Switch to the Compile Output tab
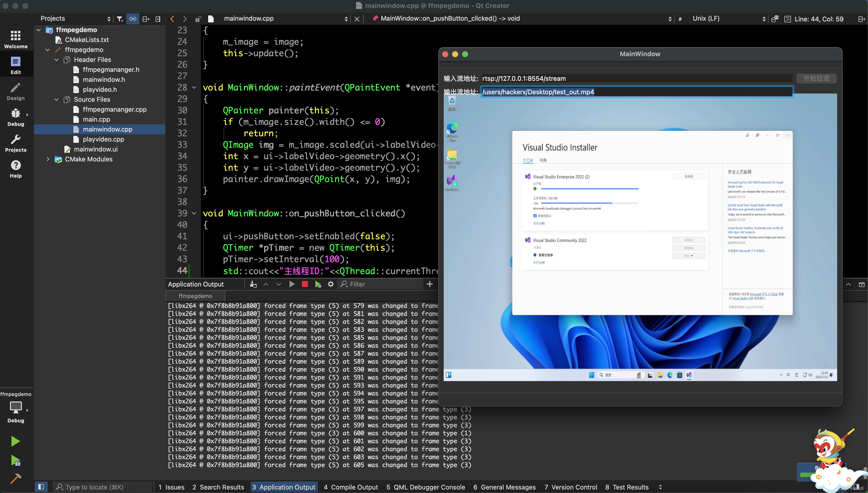The image size is (868, 493). click(x=351, y=487)
